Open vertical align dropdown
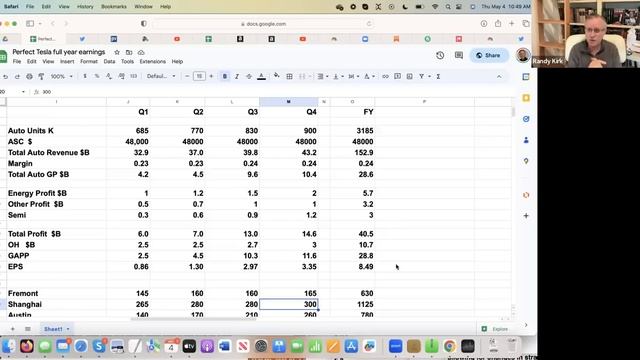 point(338,76)
